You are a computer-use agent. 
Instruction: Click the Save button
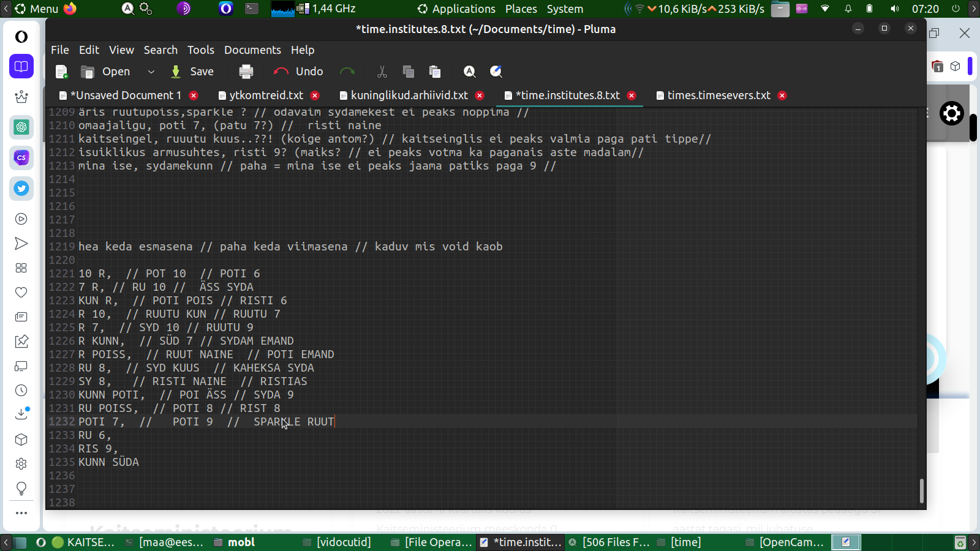tap(192, 72)
